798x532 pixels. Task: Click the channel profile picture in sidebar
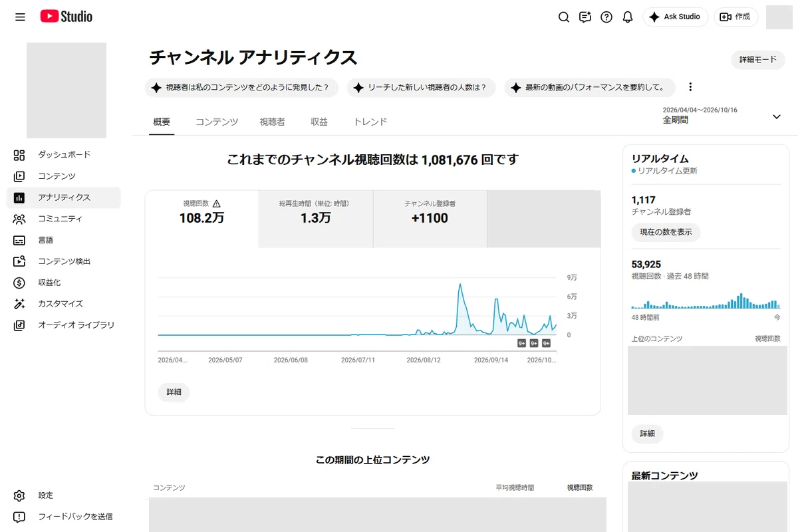(x=66, y=90)
